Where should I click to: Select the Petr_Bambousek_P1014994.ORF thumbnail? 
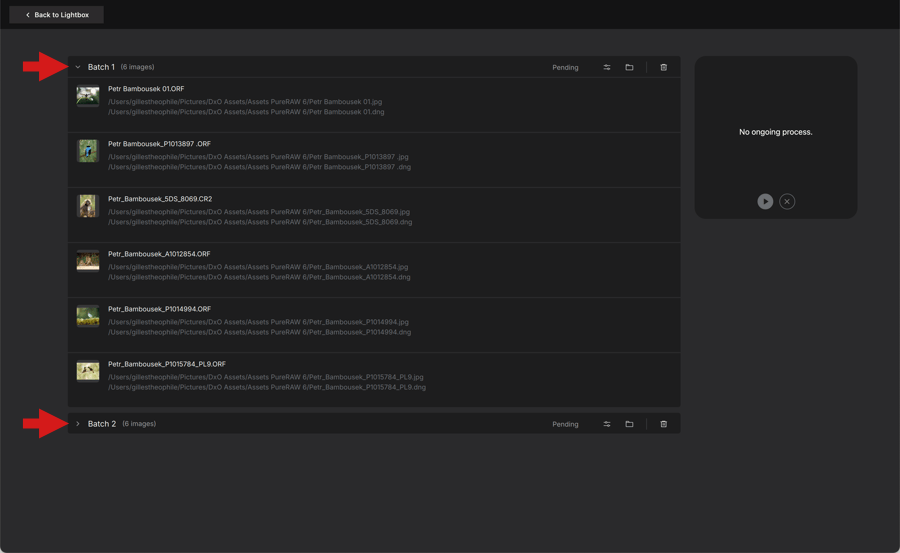[x=88, y=316]
